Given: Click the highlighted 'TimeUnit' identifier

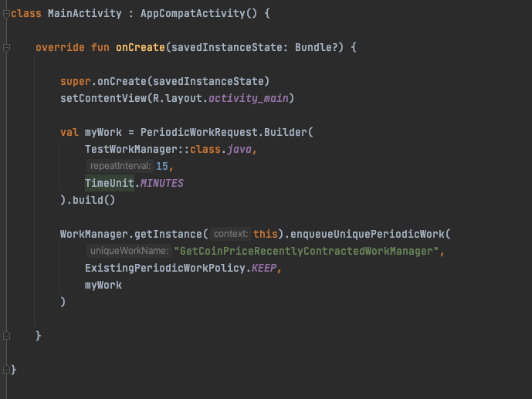Looking at the screenshot, I should pyautogui.click(x=110, y=183).
